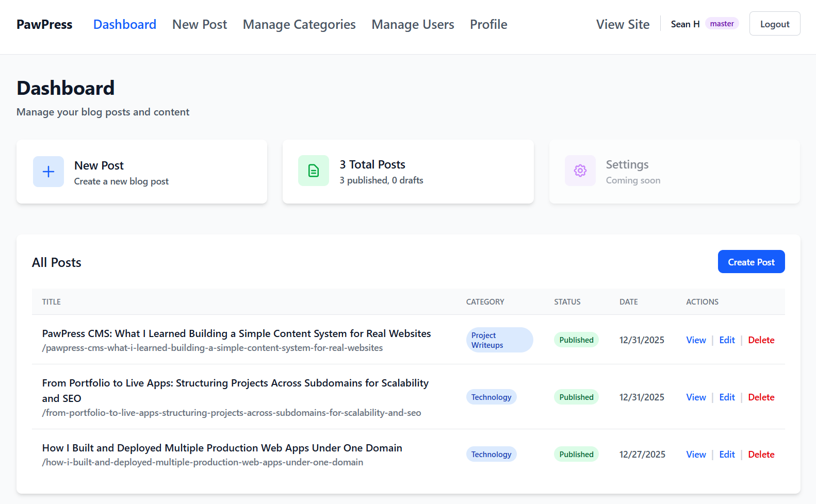Image resolution: width=816 pixels, height=504 pixels.
Task: Open Manage Categories in the navigation
Action: [x=299, y=24]
